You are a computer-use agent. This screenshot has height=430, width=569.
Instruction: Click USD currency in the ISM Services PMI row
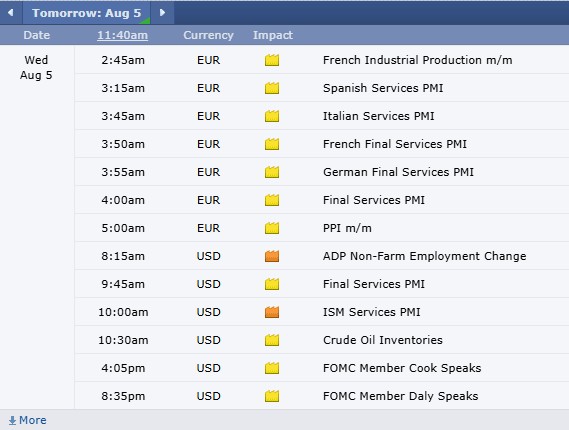pyautogui.click(x=209, y=312)
